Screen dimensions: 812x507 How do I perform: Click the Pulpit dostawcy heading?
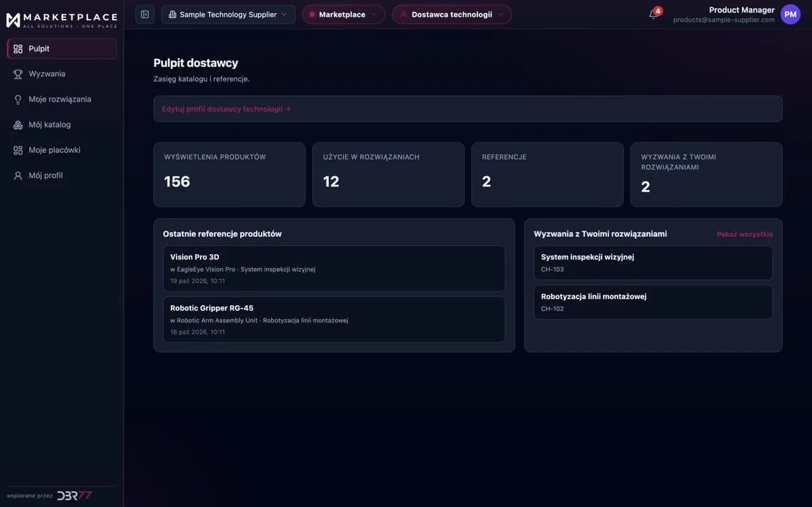tap(196, 63)
